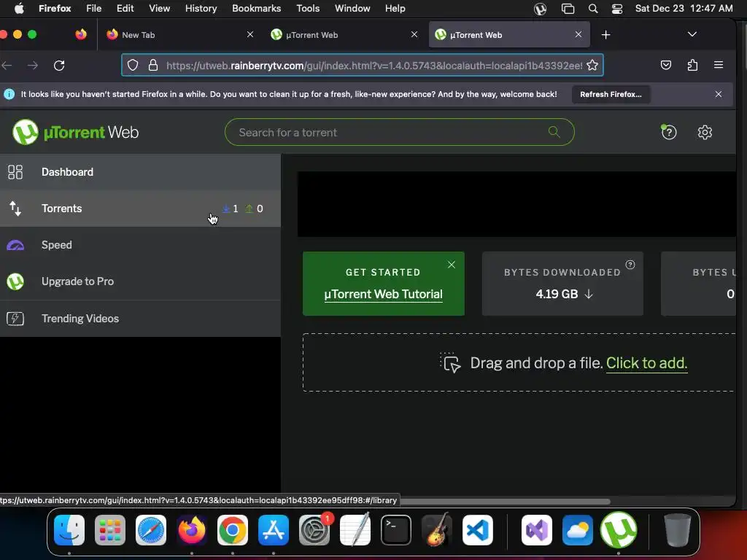Click the Speed gauge icon
Viewport: 747px width, 560px height.
click(x=15, y=245)
